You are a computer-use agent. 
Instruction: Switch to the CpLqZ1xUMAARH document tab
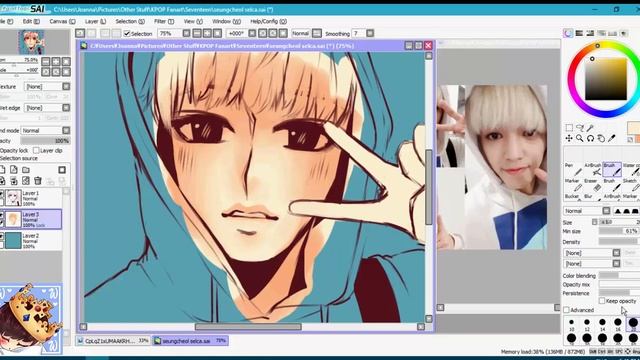[x=113, y=340]
